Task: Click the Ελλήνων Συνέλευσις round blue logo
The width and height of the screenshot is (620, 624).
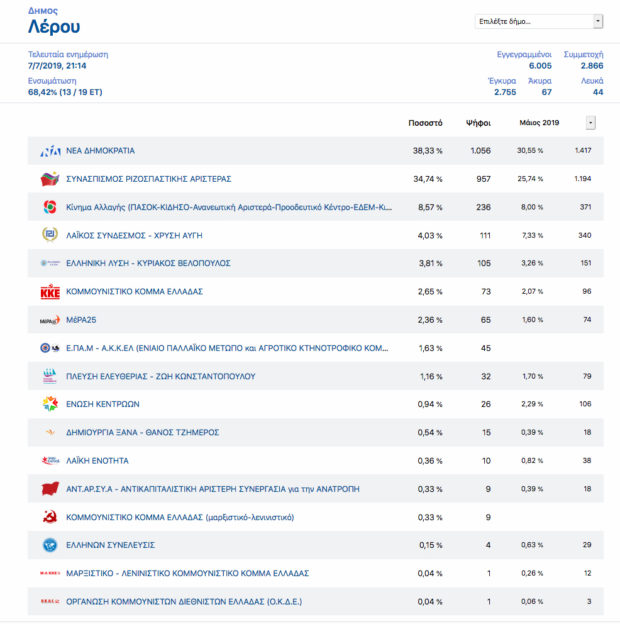Action: pyautogui.click(x=50, y=545)
